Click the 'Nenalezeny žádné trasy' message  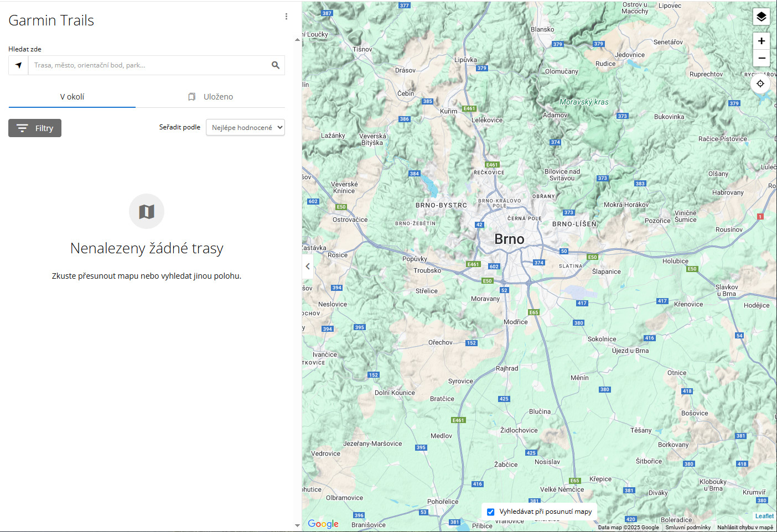pyautogui.click(x=147, y=248)
